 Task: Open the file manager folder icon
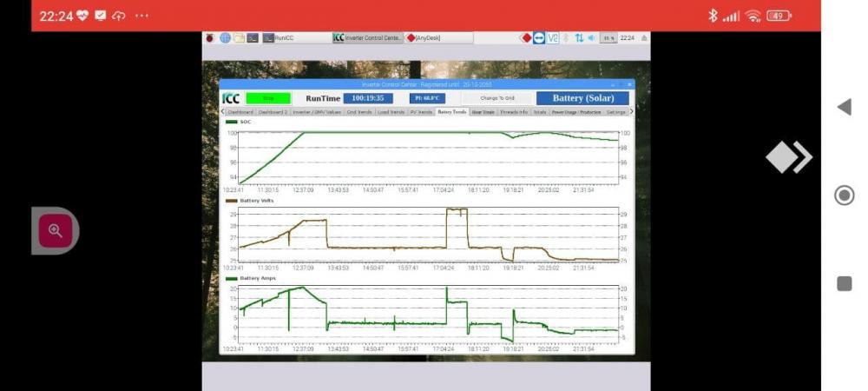click(239, 37)
